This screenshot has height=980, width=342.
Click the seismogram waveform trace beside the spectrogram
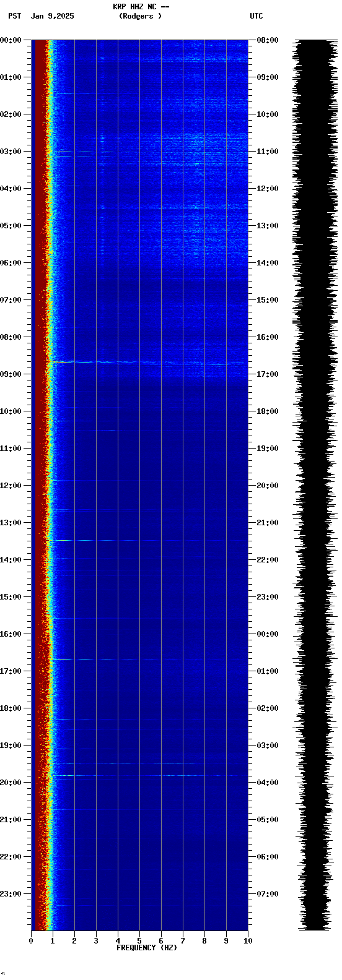point(316,485)
